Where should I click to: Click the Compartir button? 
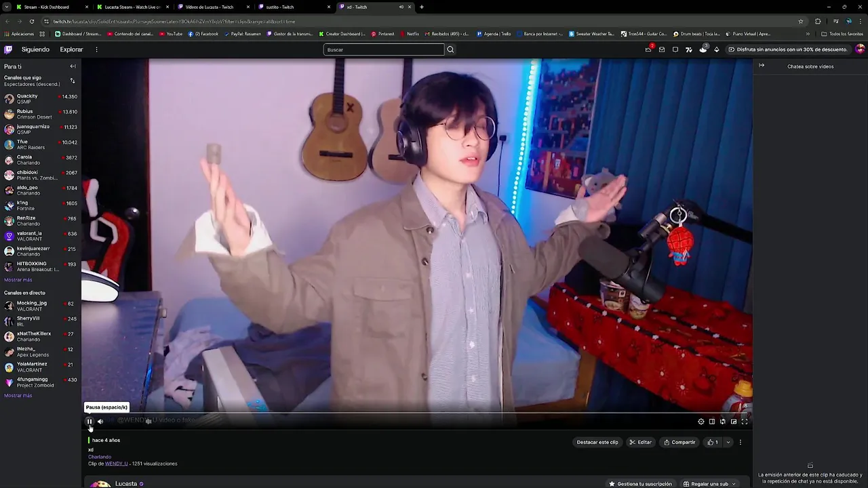point(679,442)
